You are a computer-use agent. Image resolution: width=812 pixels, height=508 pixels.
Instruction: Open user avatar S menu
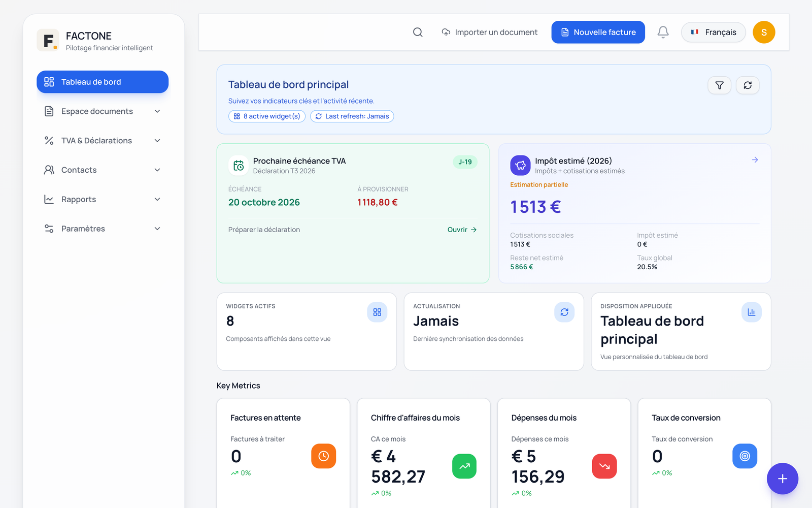(764, 32)
